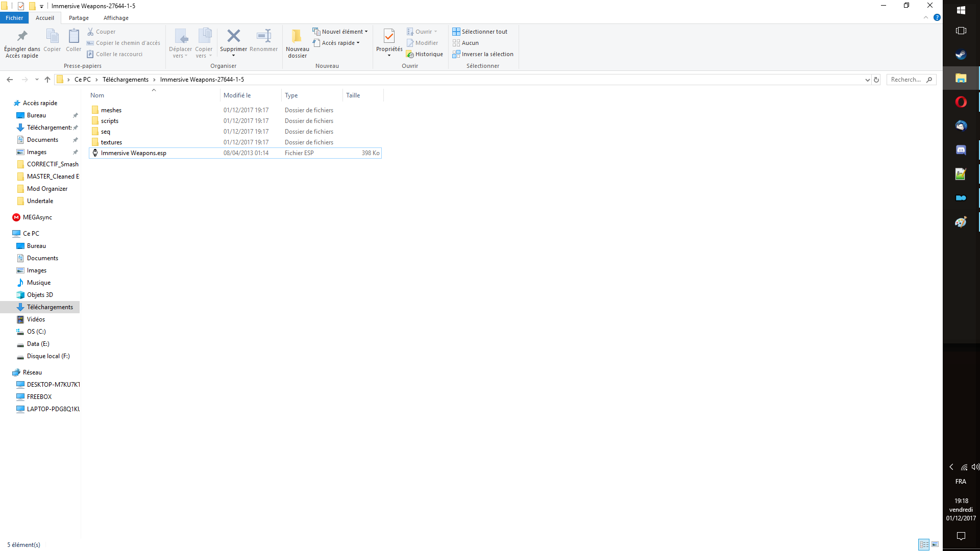Go back with the back arrow

pyautogui.click(x=10, y=80)
